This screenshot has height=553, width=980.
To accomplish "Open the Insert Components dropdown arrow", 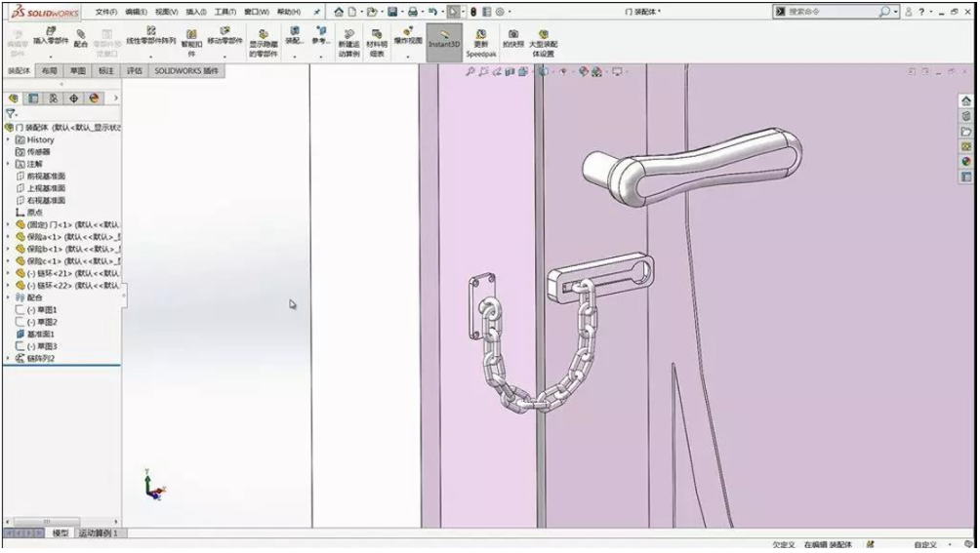I will tap(51, 57).
